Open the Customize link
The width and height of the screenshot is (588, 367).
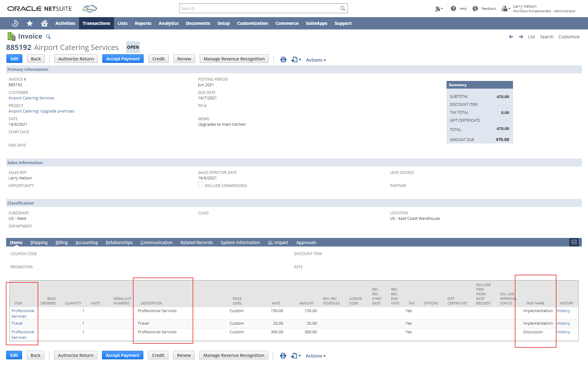point(569,37)
